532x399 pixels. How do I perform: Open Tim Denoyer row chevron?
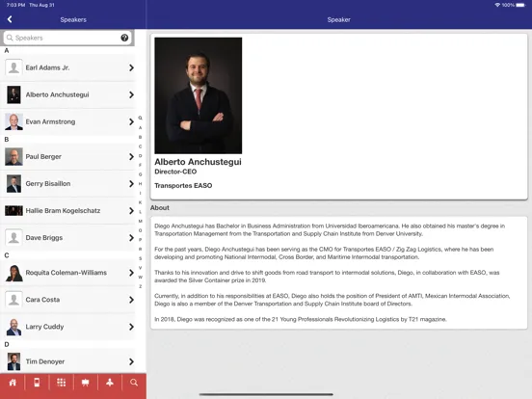pyautogui.click(x=131, y=361)
